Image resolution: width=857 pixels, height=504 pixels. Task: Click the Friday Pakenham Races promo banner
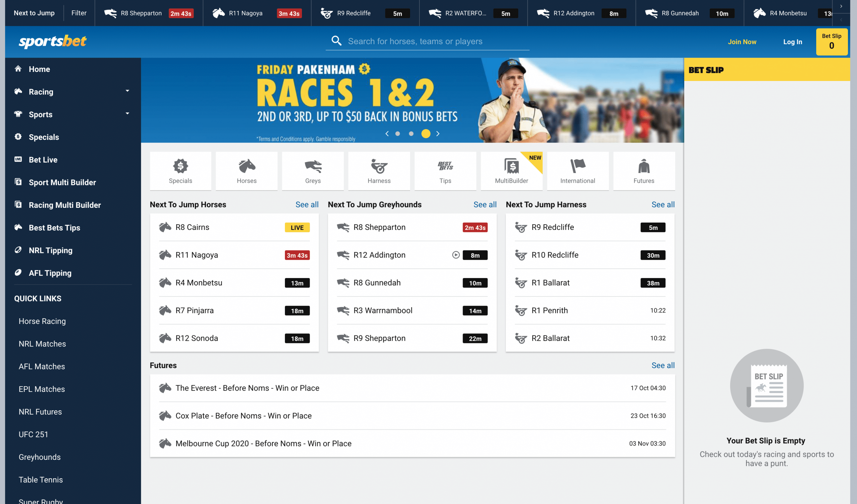pos(412,100)
